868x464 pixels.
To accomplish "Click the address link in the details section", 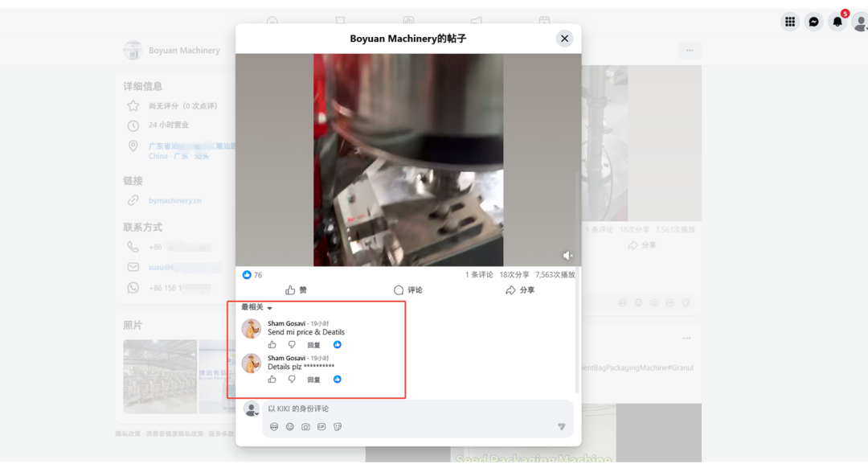I will tap(191, 150).
